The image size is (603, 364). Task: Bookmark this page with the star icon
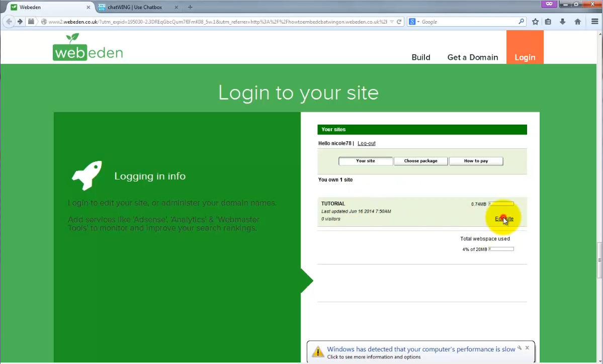[x=535, y=22]
